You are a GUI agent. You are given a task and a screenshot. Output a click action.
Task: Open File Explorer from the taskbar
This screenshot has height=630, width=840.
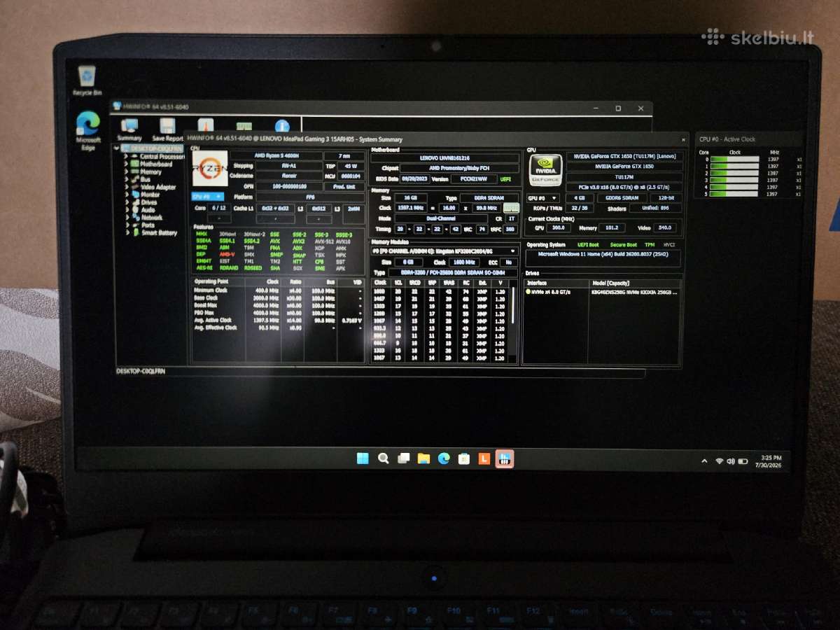[423, 458]
